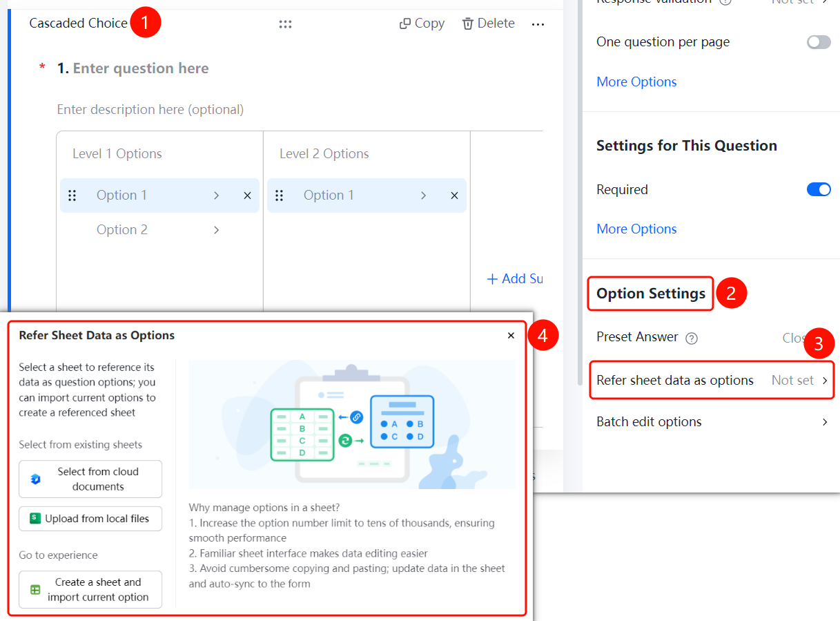Image resolution: width=840 pixels, height=621 pixels.
Task: Expand Level 1 Option 2 chevron
Action: tap(216, 230)
